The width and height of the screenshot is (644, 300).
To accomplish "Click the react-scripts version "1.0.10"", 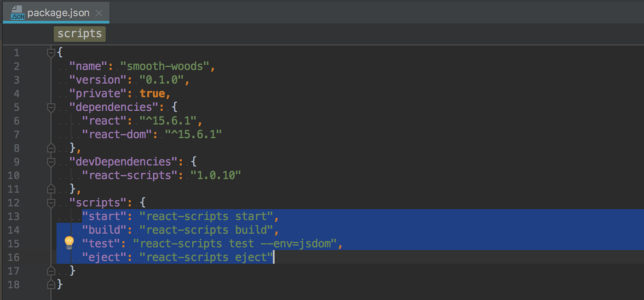I will [x=216, y=175].
